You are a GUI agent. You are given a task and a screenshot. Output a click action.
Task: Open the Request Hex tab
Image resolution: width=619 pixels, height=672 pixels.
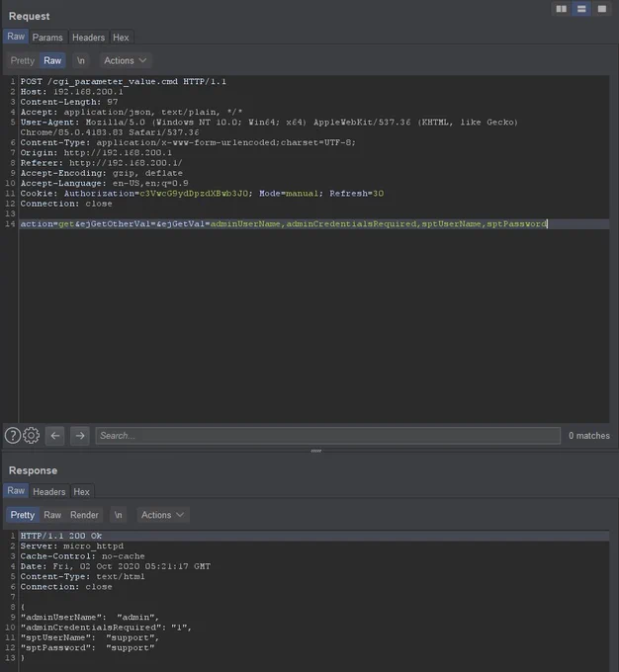coord(121,38)
